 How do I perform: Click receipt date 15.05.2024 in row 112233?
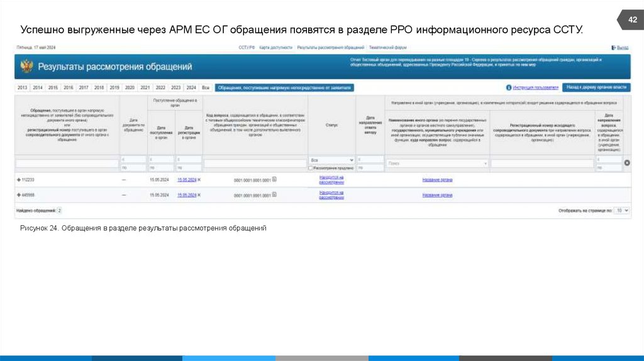point(159,180)
